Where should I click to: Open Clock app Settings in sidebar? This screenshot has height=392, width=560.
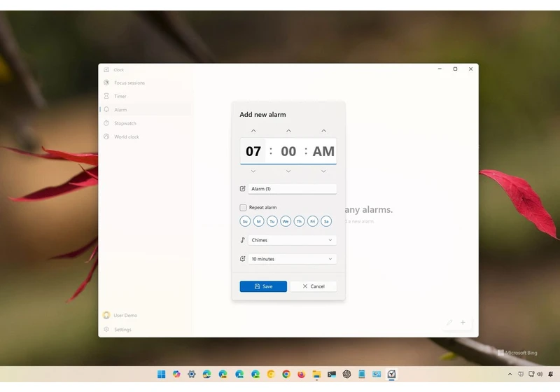click(146, 330)
